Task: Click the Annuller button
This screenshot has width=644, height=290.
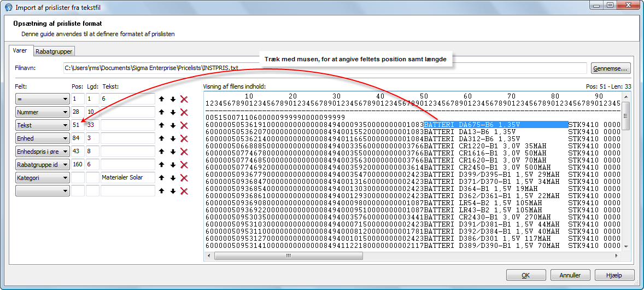Action: pyautogui.click(x=571, y=275)
